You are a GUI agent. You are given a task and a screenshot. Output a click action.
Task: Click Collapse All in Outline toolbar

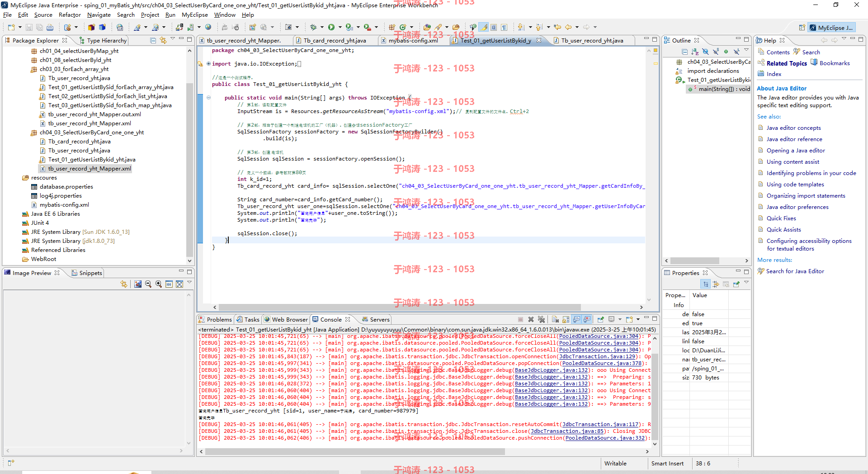[x=685, y=52]
